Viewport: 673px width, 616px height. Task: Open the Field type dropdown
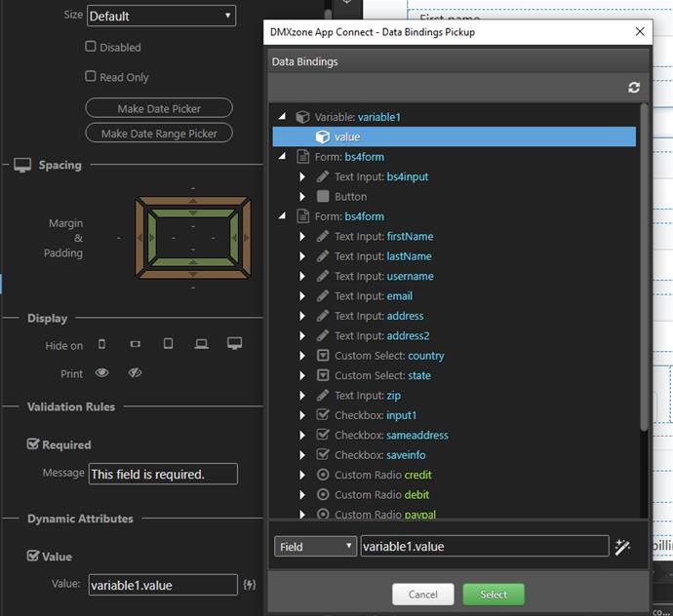[x=315, y=547]
